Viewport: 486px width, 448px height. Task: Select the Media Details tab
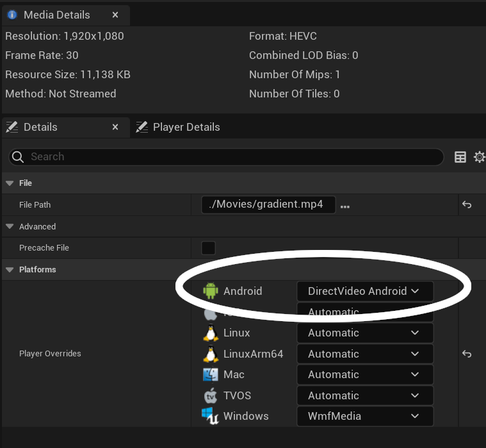56,15
